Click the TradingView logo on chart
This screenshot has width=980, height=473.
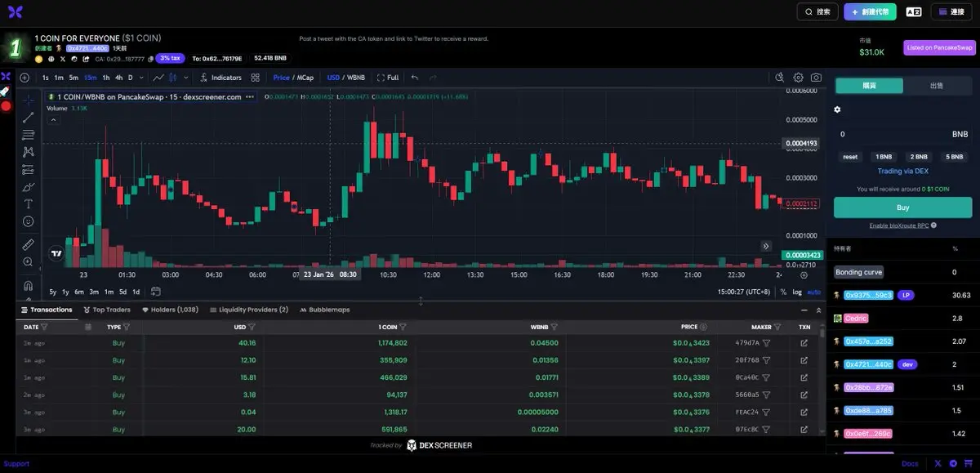56,254
